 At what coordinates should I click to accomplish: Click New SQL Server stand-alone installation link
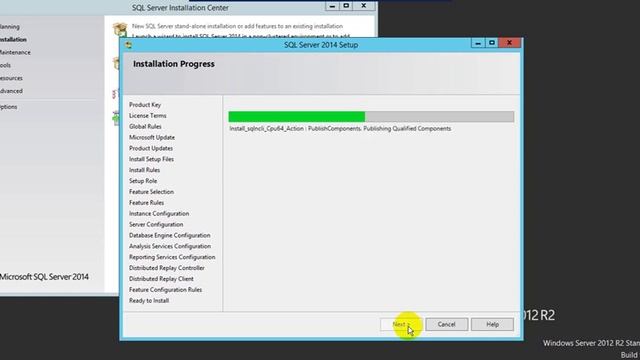[x=237, y=26]
